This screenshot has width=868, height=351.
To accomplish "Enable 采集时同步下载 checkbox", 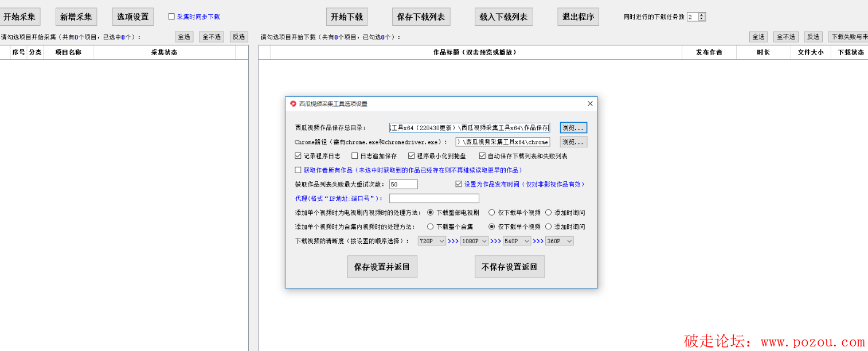I will tap(171, 17).
